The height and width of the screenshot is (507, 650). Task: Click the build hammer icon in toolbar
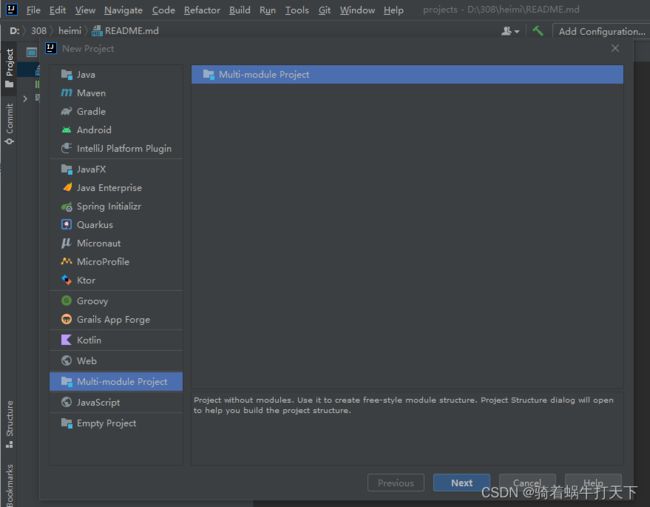tap(538, 31)
